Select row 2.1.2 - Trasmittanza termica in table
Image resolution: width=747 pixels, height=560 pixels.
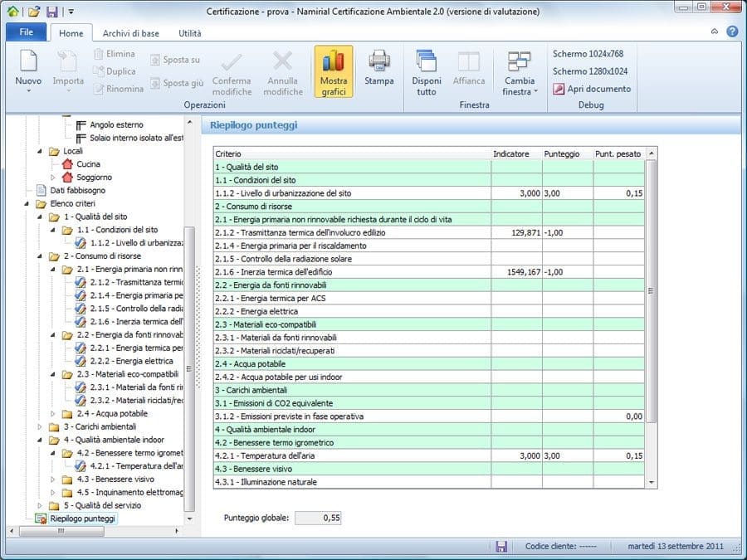click(x=429, y=232)
